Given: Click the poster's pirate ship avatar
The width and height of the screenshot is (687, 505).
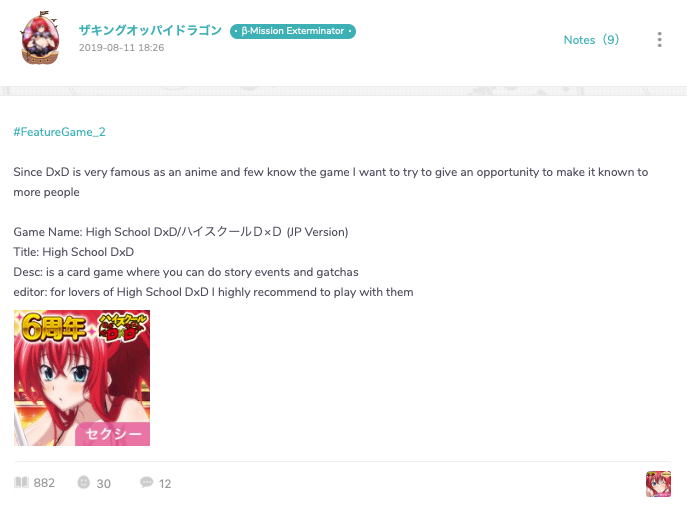Looking at the screenshot, I should tap(39, 38).
